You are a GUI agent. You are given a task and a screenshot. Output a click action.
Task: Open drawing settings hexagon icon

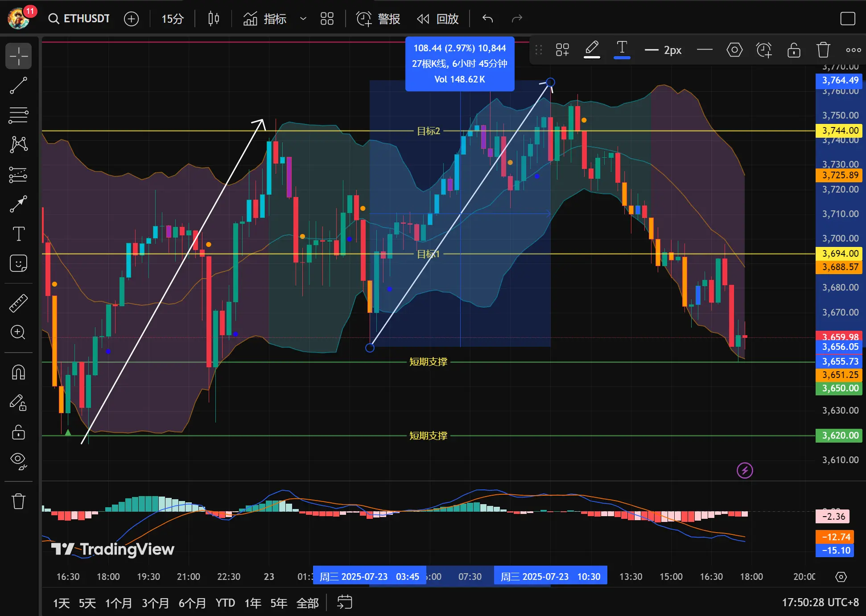tap(734, 50)
